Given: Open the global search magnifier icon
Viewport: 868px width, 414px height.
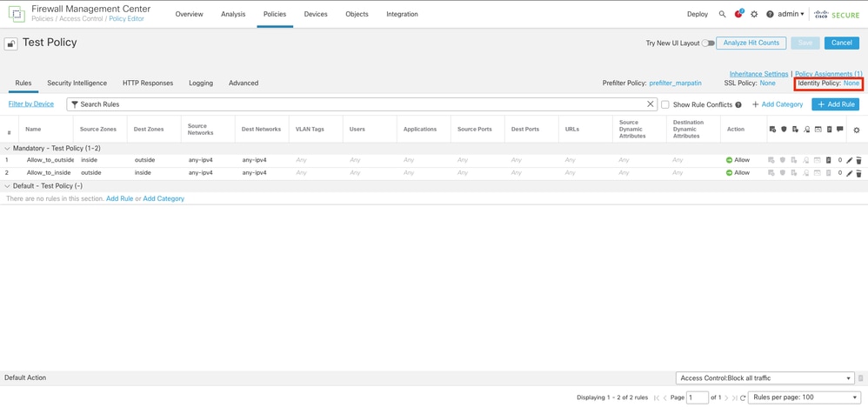Looking at the screenshot, I should point(722,15).
